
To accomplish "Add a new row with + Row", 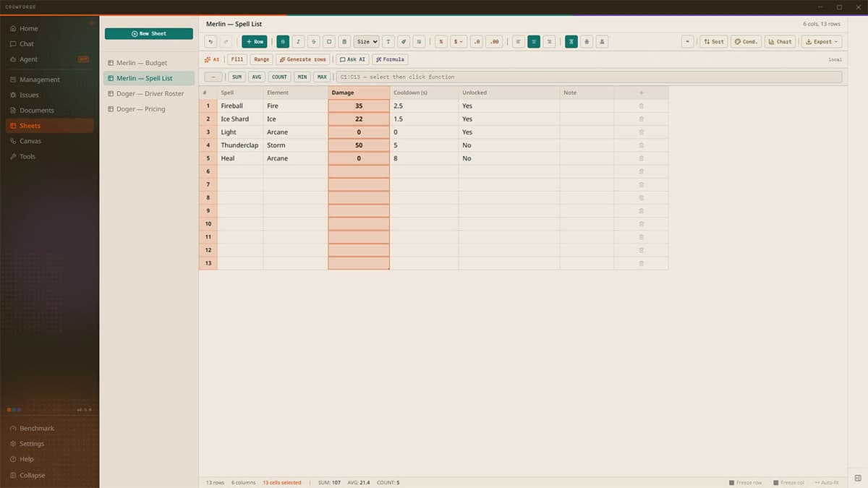I will tap(255, 42).
